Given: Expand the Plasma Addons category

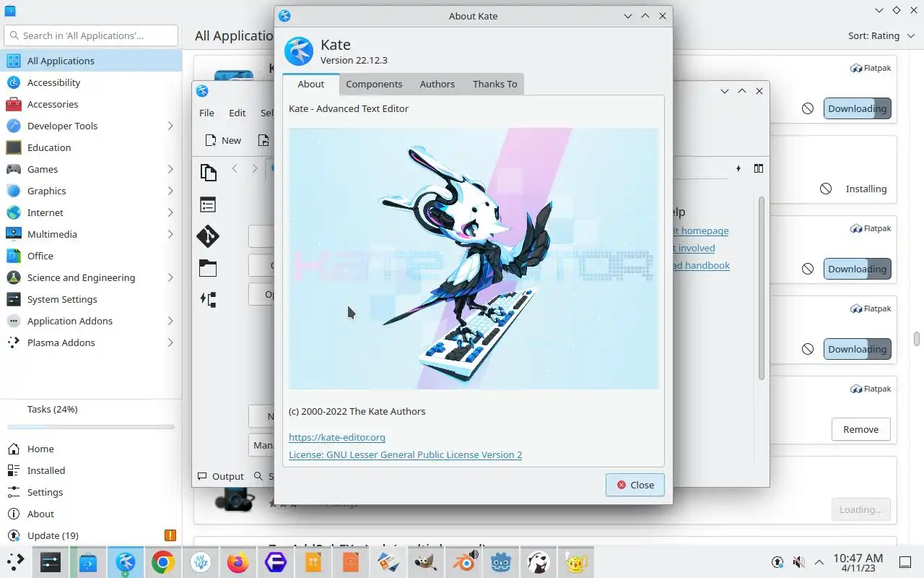Looking at the screenshot, I should point(170,342).
